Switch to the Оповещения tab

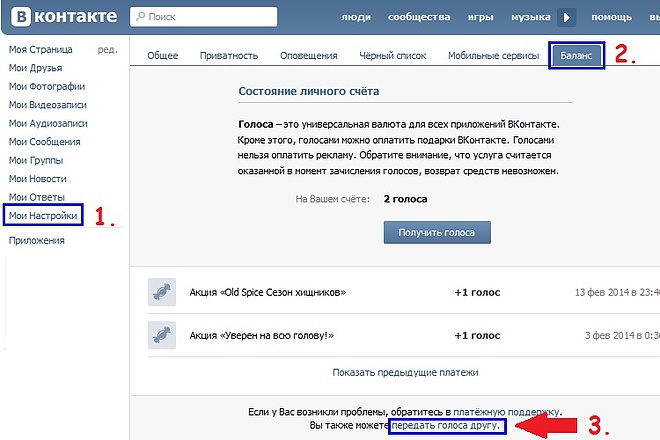309,56
